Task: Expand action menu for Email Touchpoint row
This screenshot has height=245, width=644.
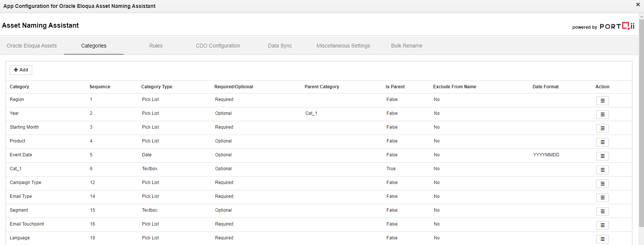Action: (x=602, y=225)
